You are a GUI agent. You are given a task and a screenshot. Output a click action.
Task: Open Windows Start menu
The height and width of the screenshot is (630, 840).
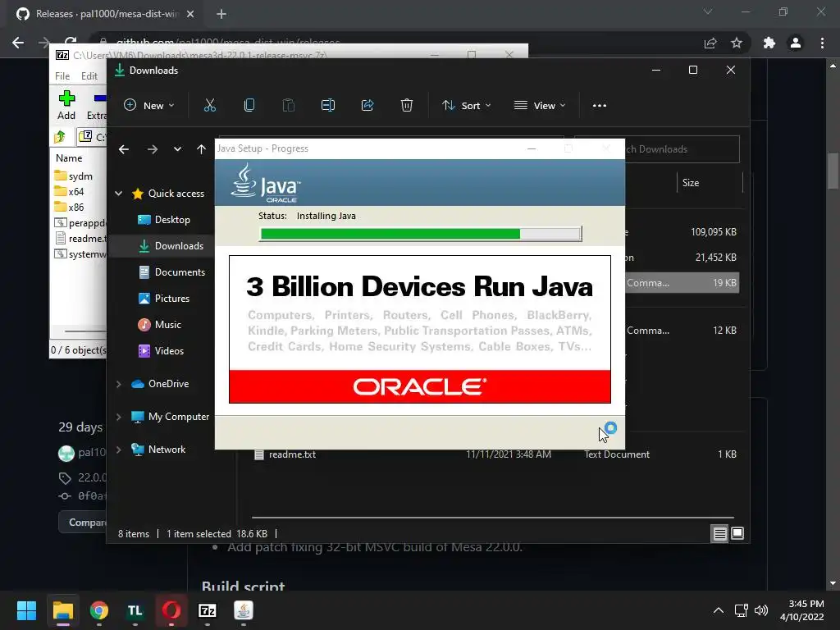point(26,610)
